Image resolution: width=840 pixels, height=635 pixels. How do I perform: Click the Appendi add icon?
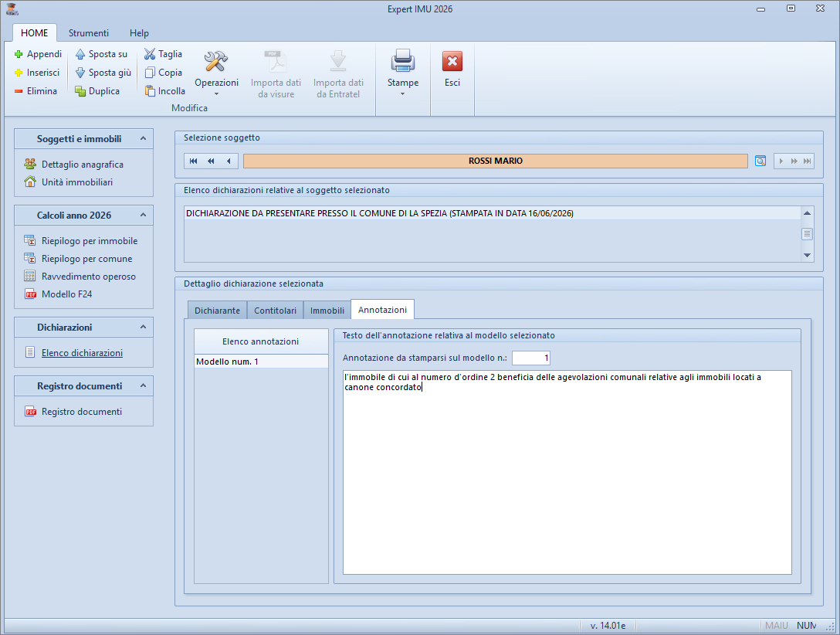coord(19,54)
